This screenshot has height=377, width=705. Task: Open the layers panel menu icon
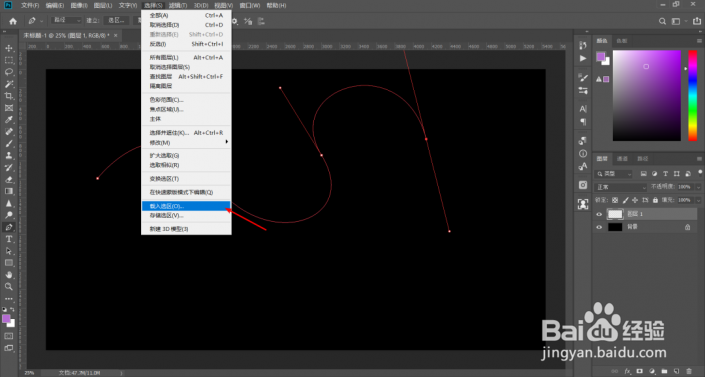pyautogui.click(x=699, y=159)
